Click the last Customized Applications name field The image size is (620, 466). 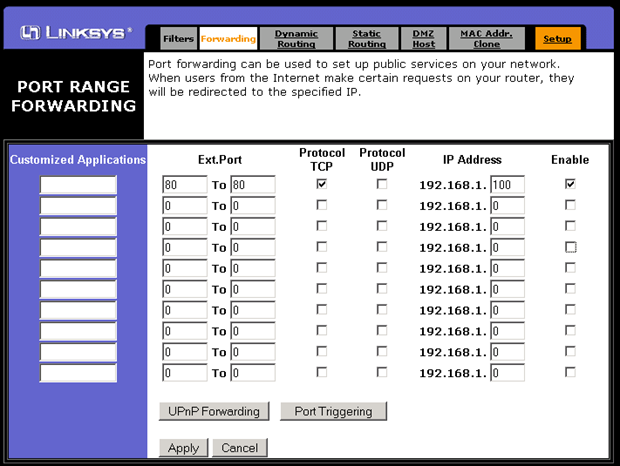point(78,373)
